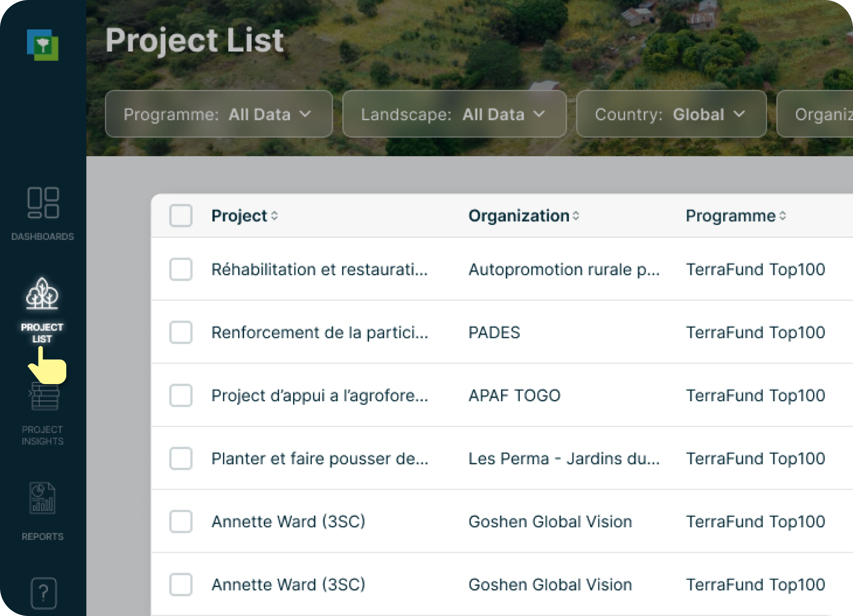The image size is (853, 616).
Task: Open the Country: Global dropdown
Action: coord(671,114)
